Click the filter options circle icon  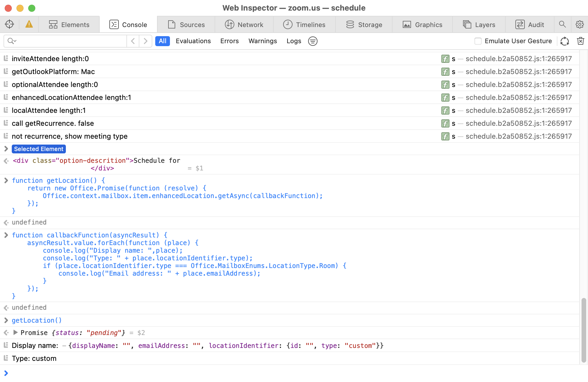click(313, 41)
